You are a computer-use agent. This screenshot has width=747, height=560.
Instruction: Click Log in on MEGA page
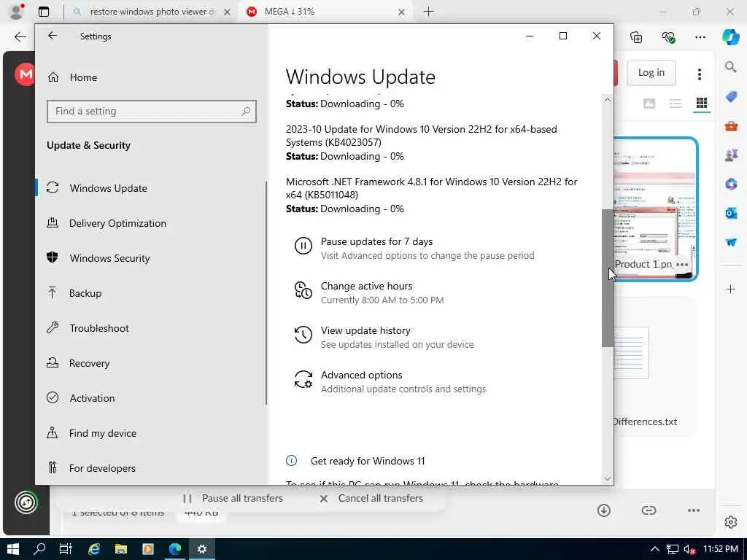coord(651,72)
